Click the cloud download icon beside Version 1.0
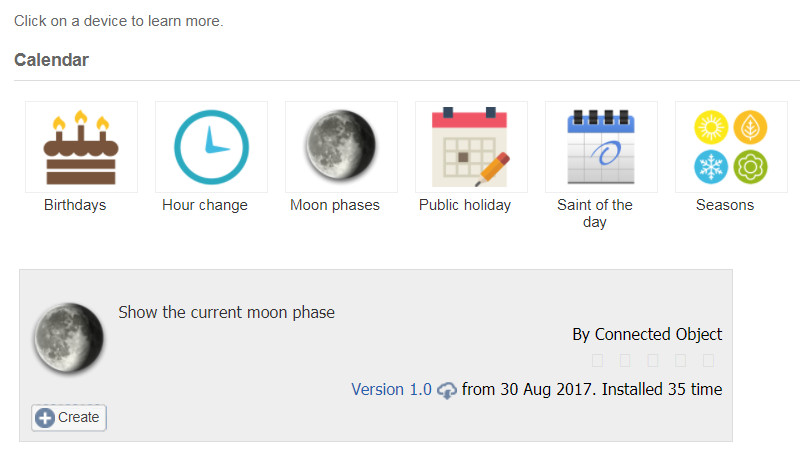 click(x=446, y=390)
